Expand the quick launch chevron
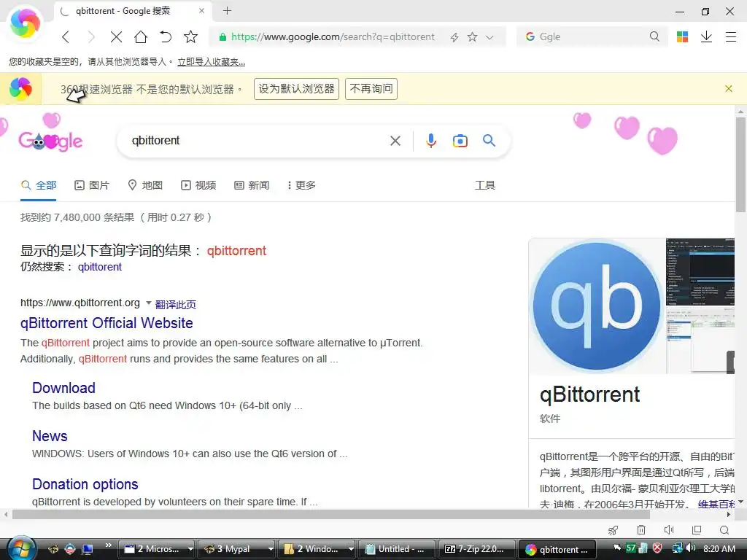Image resolution: width=747 pixels, height=560 pixels. coord(108,545)
